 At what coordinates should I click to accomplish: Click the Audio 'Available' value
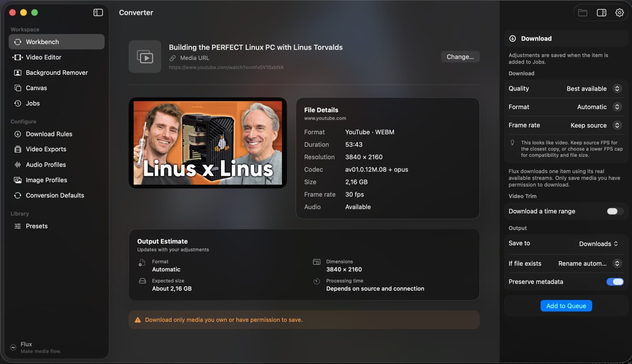coord(358,207)
